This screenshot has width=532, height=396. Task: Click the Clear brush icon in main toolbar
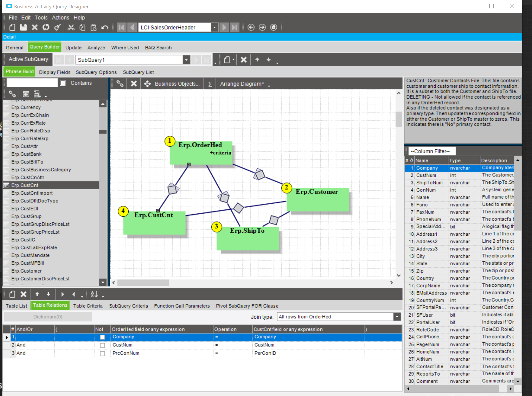[57, 27]
